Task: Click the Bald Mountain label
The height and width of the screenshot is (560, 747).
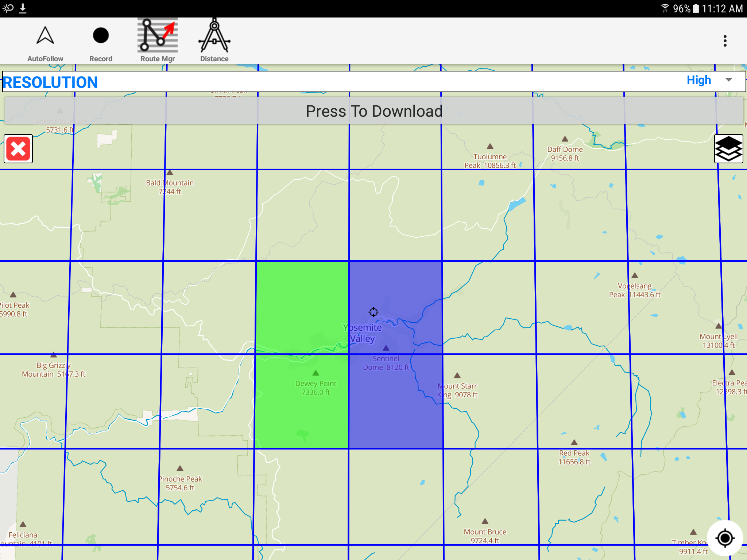Action: pos(170,187)
